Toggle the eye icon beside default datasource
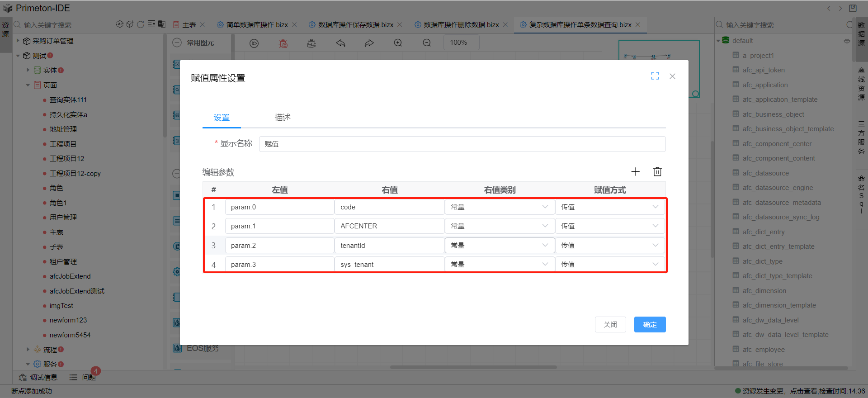Viewport: 868px width, 398px height. coord(846,41)
